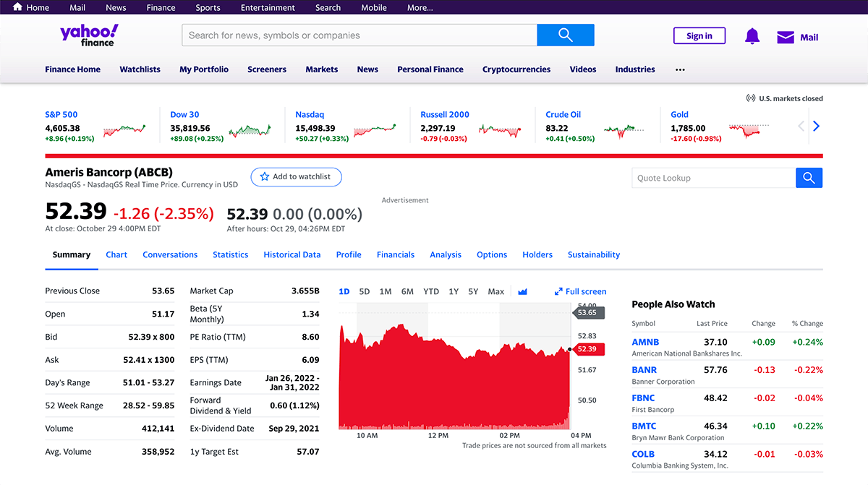Open the Personal Finance navigation menu

pyautogui.click(x=430, y=69)
